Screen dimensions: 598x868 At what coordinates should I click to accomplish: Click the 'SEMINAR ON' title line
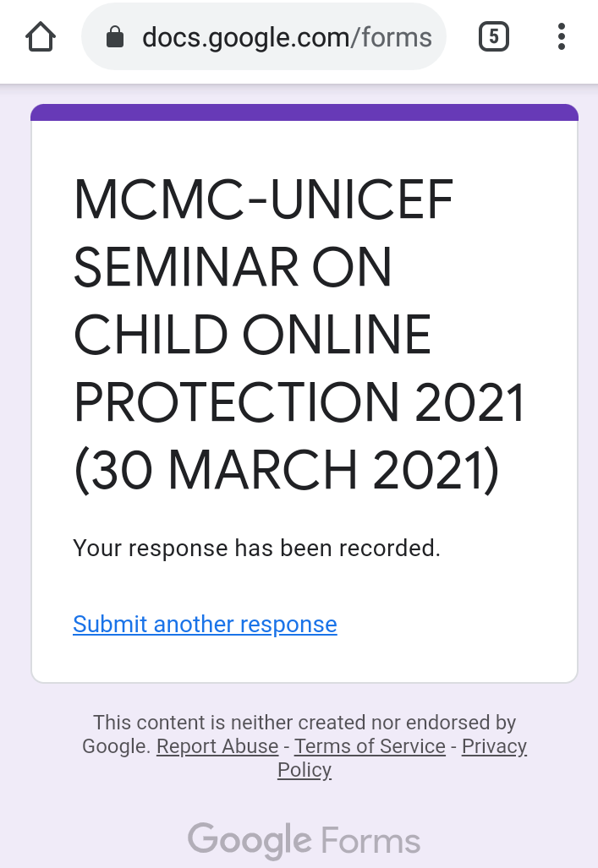point(233,267)
